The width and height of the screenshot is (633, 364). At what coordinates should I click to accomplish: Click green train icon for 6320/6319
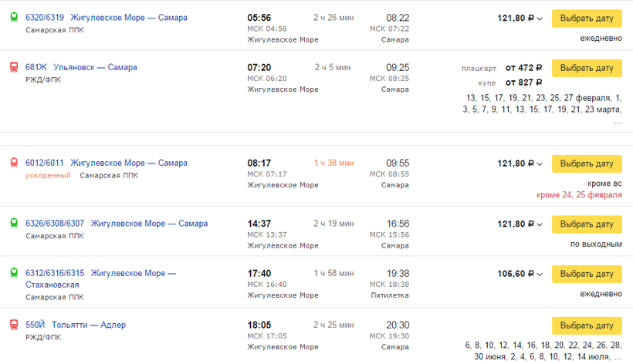pos(13,18)
